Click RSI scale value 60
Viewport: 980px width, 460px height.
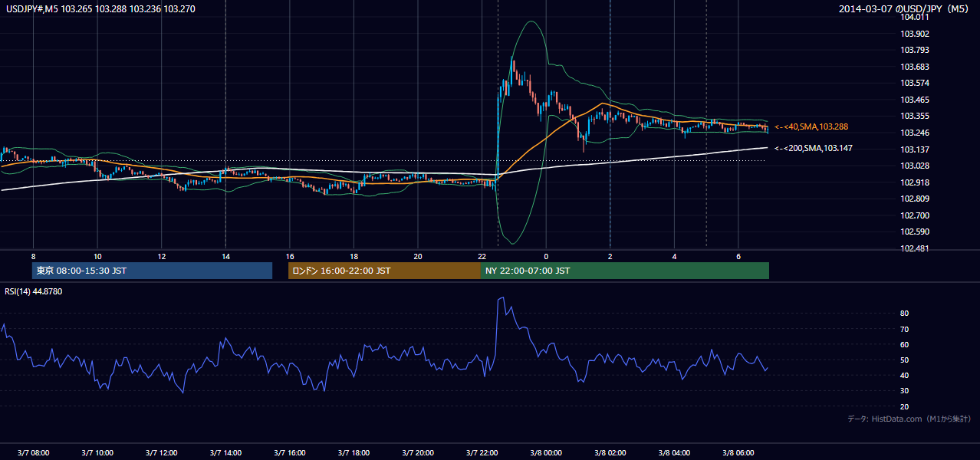[905, 344]
